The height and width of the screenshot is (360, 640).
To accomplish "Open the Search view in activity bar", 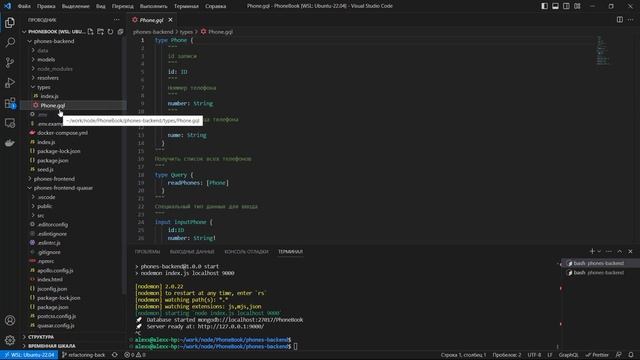I will (10, 42).
